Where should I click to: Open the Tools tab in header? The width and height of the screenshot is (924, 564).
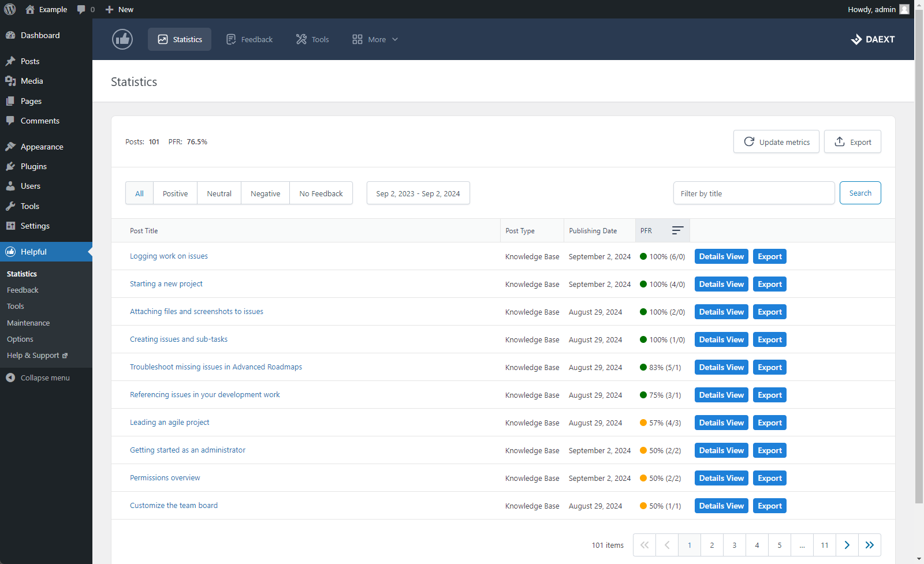click(312, 39)
